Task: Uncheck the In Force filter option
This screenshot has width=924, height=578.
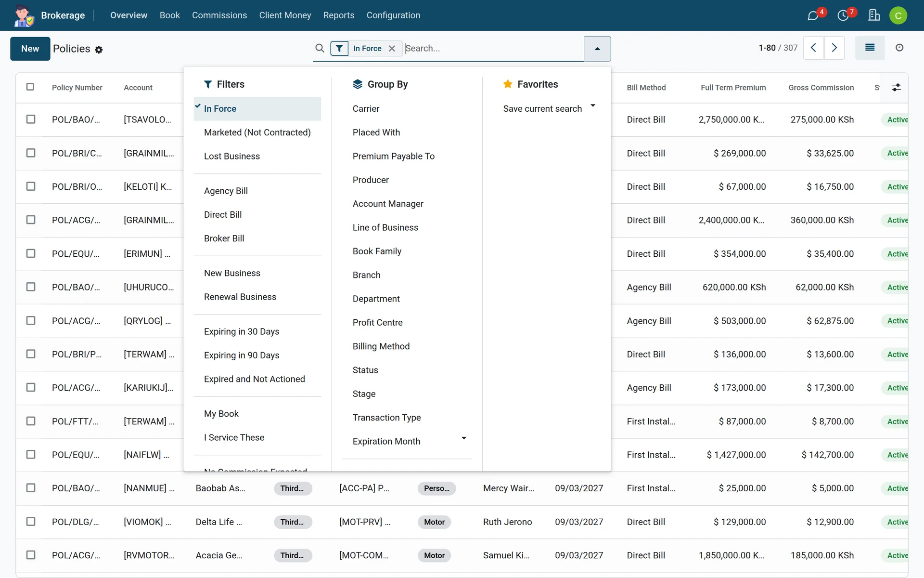Action: click(257, 109)
